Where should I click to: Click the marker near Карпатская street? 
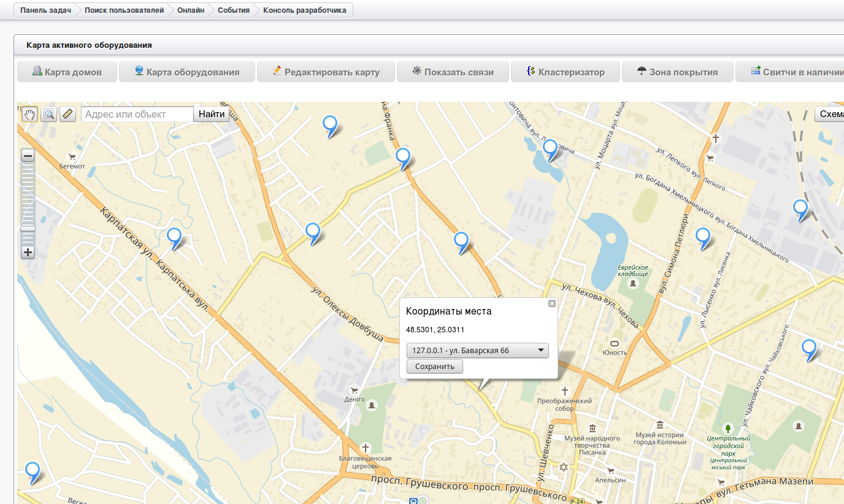click(x=174, y=236)
